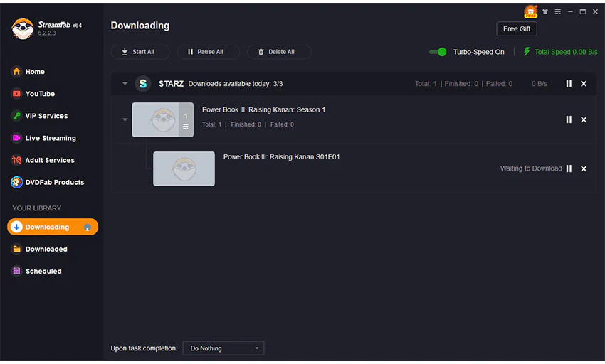The image size is (605, 364).
Task: Click the Home house icon
Action: [x=16, y=71]
